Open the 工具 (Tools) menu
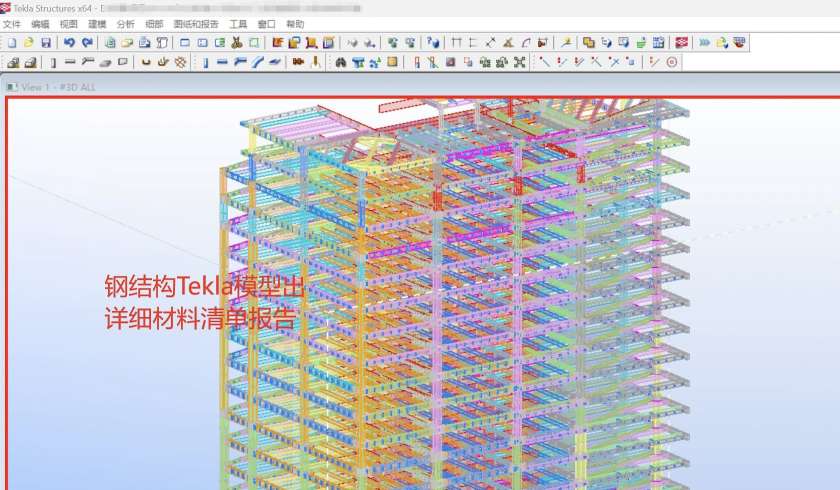 [x=238, y=25]
